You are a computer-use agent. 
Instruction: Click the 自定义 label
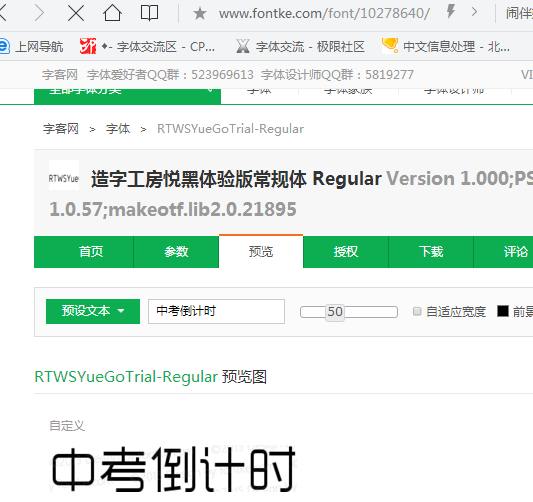[x=67, y=426]
